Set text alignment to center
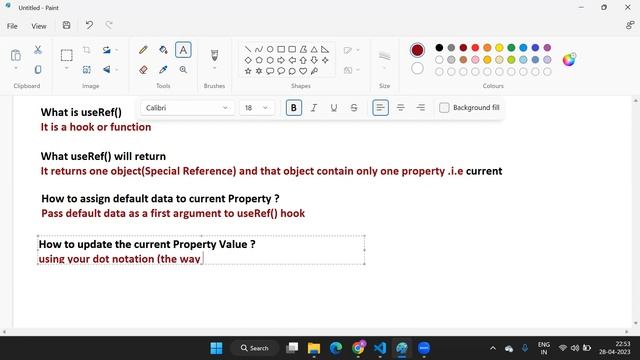This screenshot has width=640, height=360. pos(400,108)
